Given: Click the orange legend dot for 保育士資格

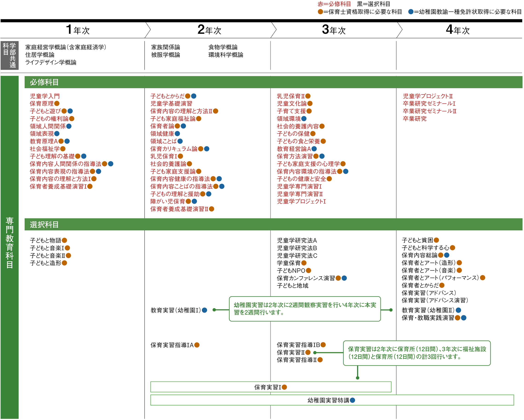Looking at the screenshot, I should point(321,12).
